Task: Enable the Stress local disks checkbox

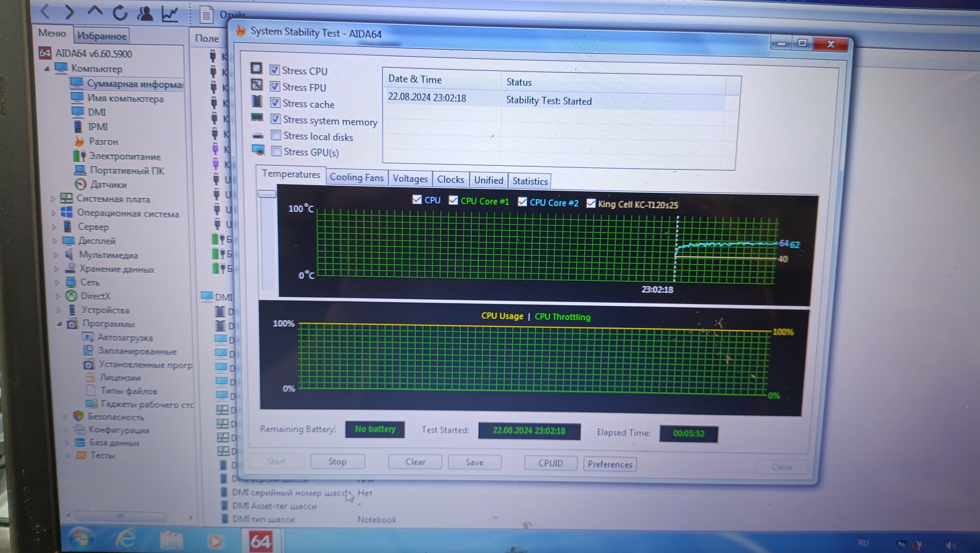Action: (x=276, y=135)
